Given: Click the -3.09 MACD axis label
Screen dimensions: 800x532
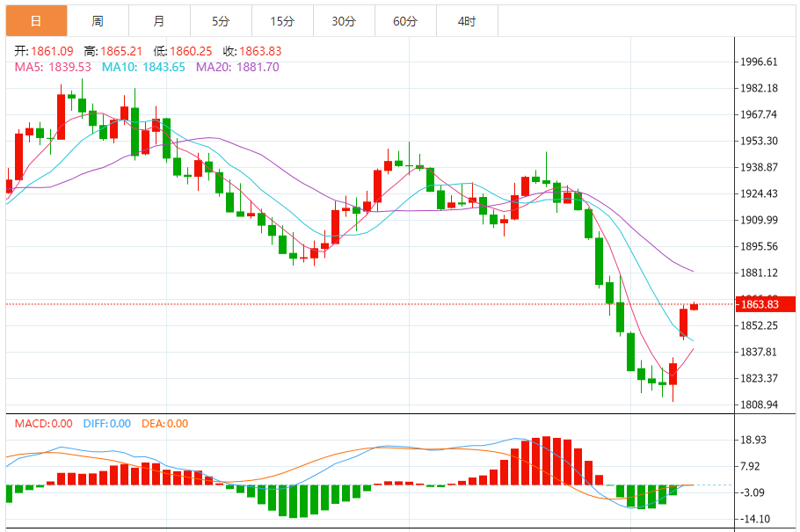Looking at the screenshot, I should pyautogui.click(x=753, y=492).
